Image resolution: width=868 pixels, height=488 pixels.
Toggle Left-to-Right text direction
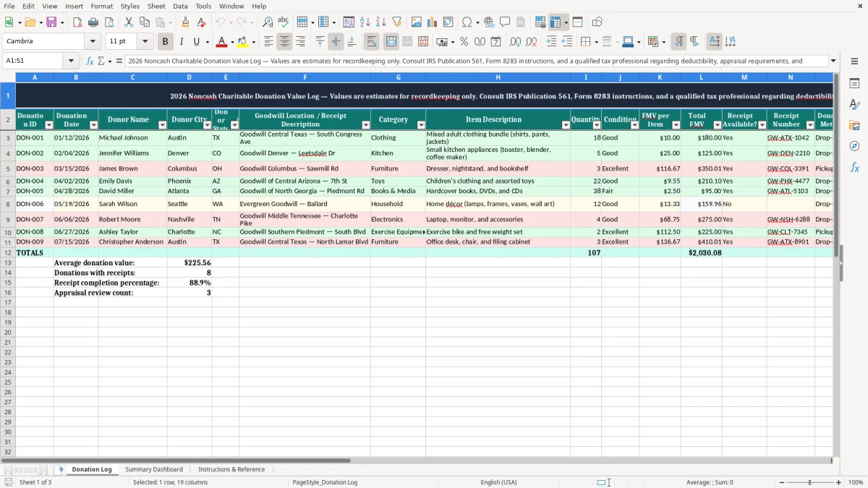678,42
